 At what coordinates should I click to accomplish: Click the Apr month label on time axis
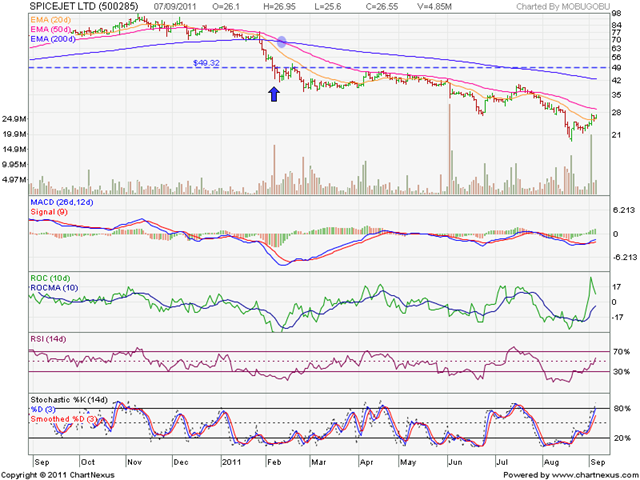pos(367,462)
